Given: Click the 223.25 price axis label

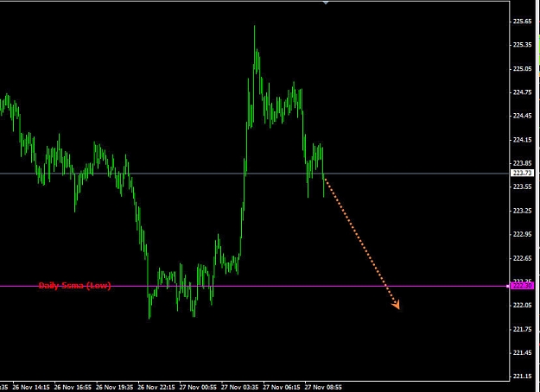Looking at the screenshot, I should pyautogui.click(x=522, y=211).
